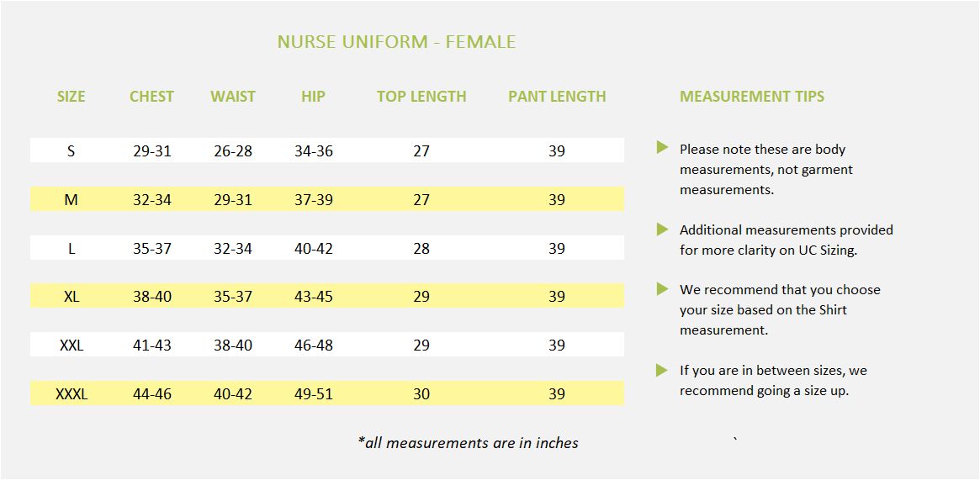Click top length value 30 for XXXL
Viewport: 980px width, 480px height.
coord(421,393)
